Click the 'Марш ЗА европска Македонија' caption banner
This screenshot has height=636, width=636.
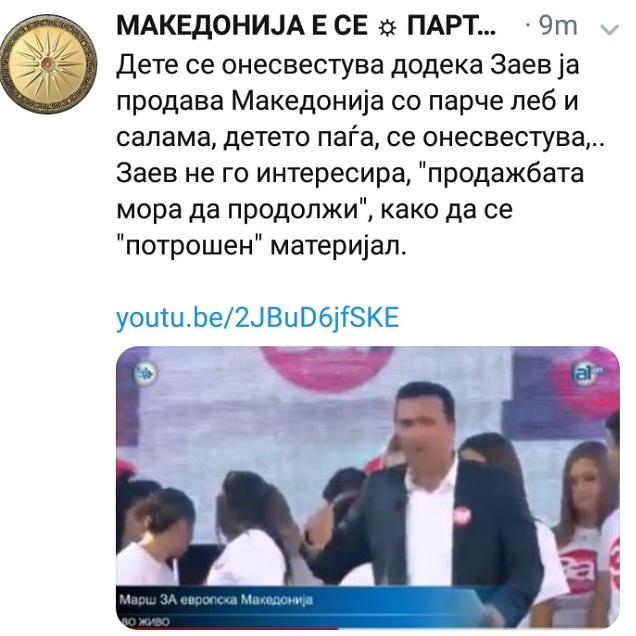point(216,600)
